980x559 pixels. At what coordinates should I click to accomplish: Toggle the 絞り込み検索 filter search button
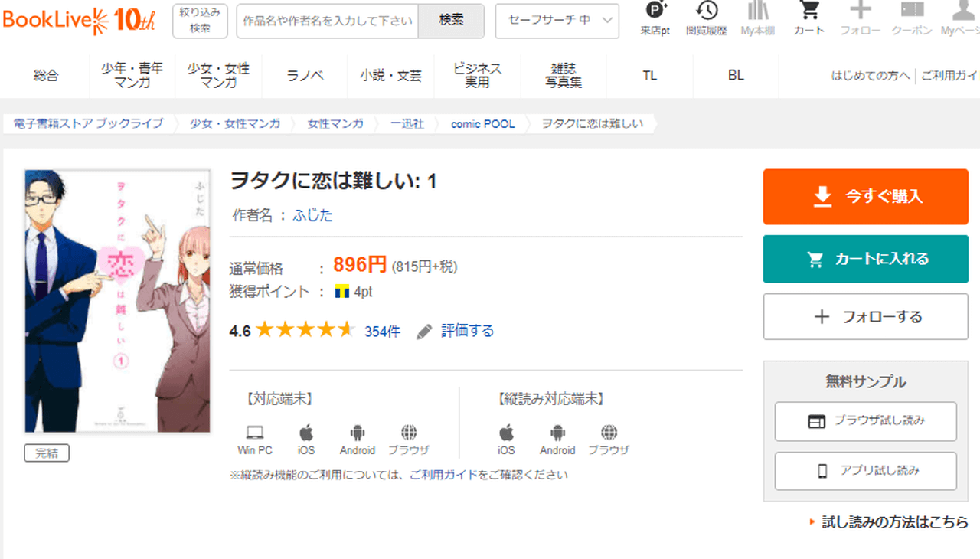click(200, 21)
